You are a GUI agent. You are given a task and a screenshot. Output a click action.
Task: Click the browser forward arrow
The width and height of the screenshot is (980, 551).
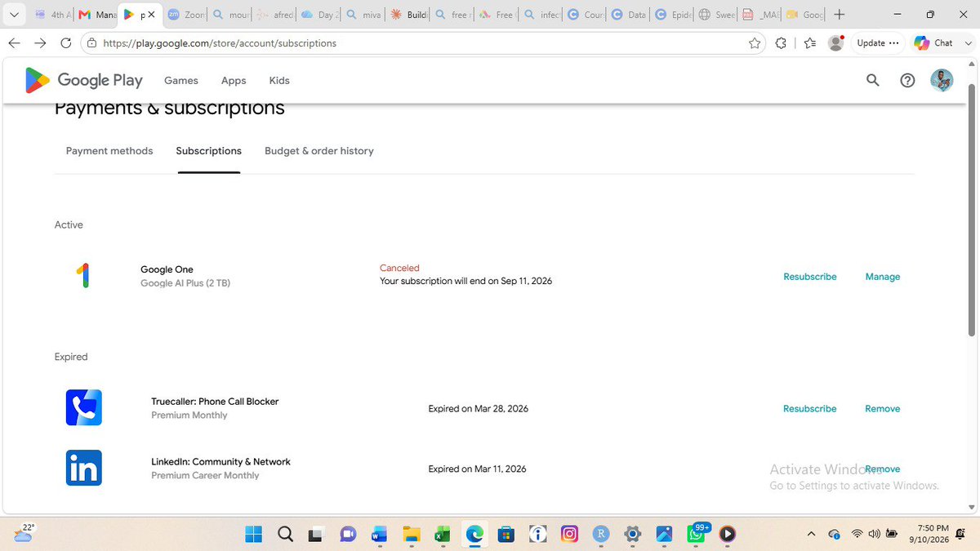click(40, 43)
